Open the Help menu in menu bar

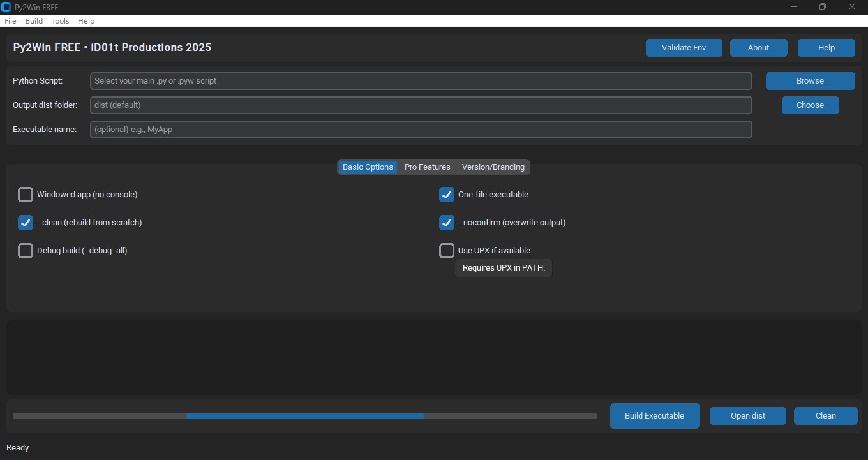[86, 21]
